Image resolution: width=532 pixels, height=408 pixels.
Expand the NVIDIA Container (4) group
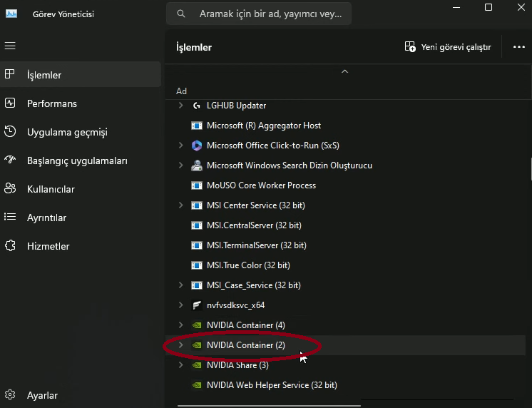pos(180,325)
